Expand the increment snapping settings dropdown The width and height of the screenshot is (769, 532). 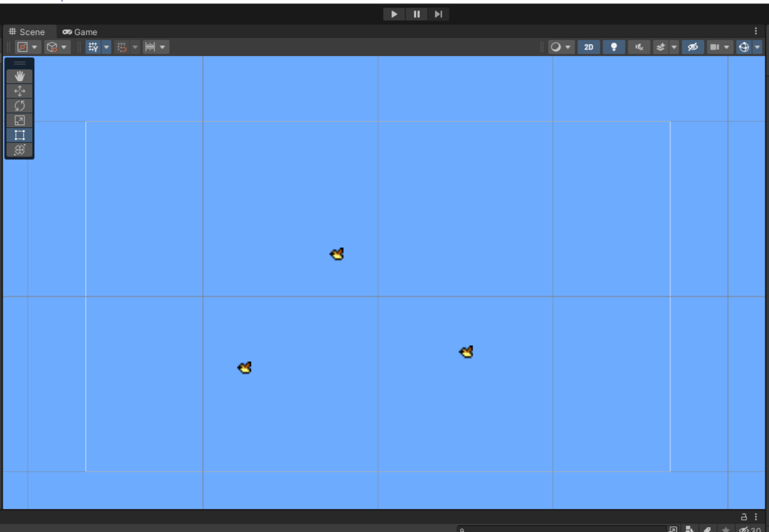tap(162, 47)
